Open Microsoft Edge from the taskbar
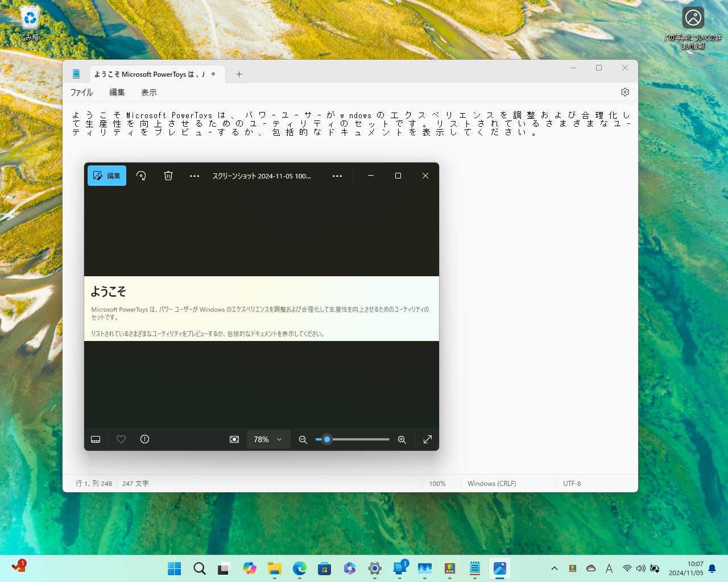Viewport: 728px width, 582px height. pyautogui.click(x=300, y=568)
